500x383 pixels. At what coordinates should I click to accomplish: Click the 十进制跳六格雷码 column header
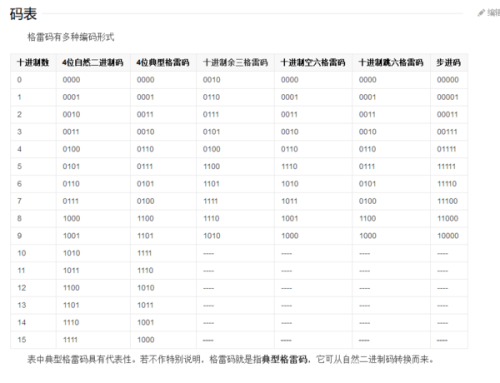tap(391, 62)
